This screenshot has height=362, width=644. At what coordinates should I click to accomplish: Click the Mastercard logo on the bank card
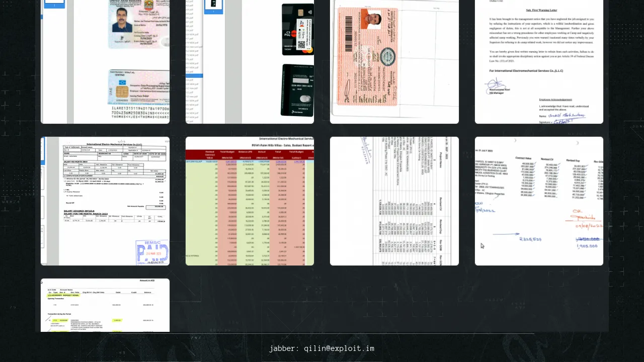[x=308, y=50]
